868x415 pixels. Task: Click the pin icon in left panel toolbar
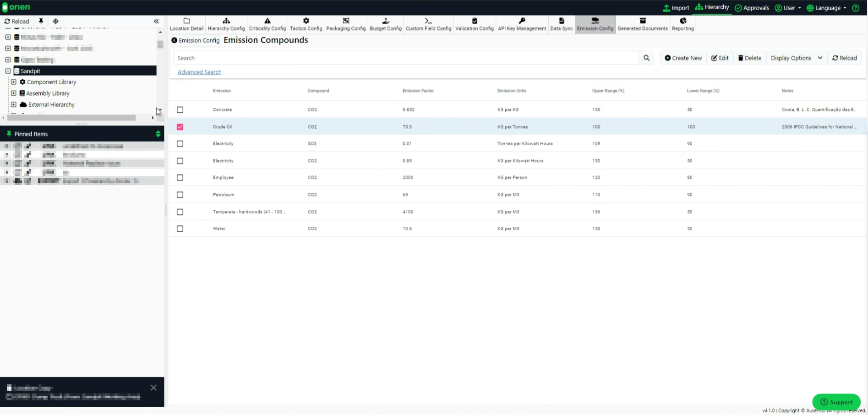coord(41,21)
